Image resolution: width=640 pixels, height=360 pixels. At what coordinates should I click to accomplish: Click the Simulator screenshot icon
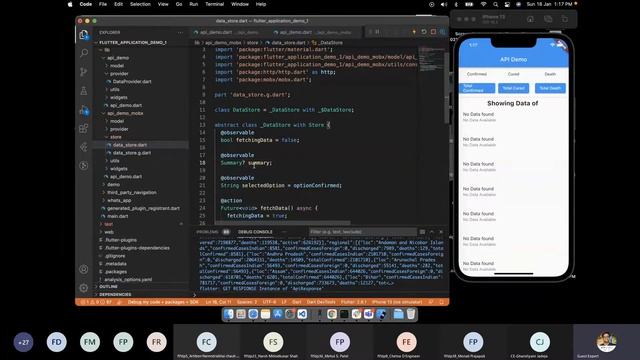[548, 19]
